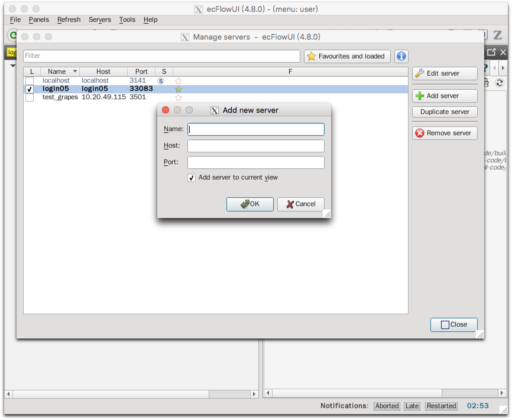Screen dimensions: 512x420
Task: Click the Add server button
Action: [445, 96]
